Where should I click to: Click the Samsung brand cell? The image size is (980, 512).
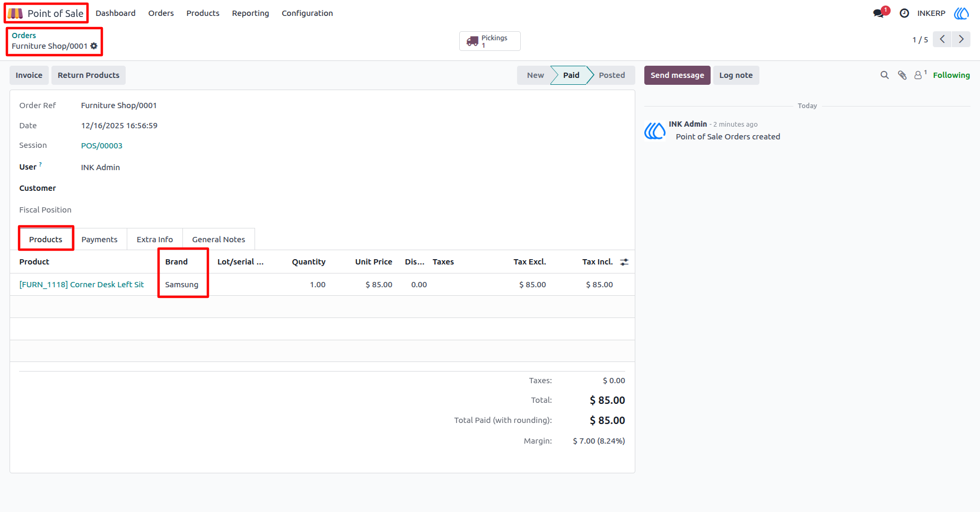(x=182, y=285)
